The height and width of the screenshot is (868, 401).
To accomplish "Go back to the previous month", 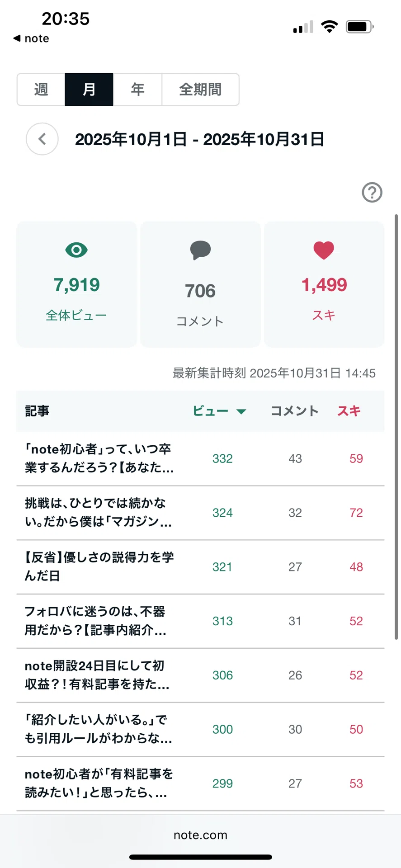I will 42,139.
